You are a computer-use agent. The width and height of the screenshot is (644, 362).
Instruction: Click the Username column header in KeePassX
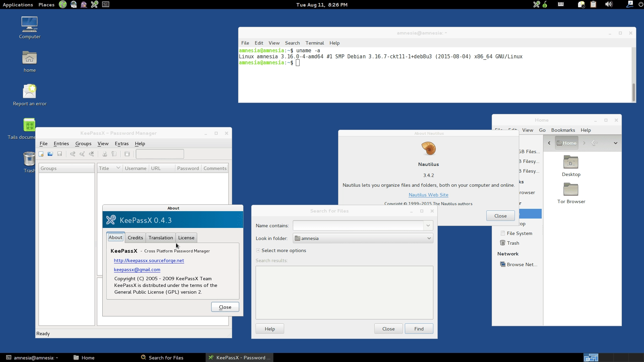click(x=136, y=168)
